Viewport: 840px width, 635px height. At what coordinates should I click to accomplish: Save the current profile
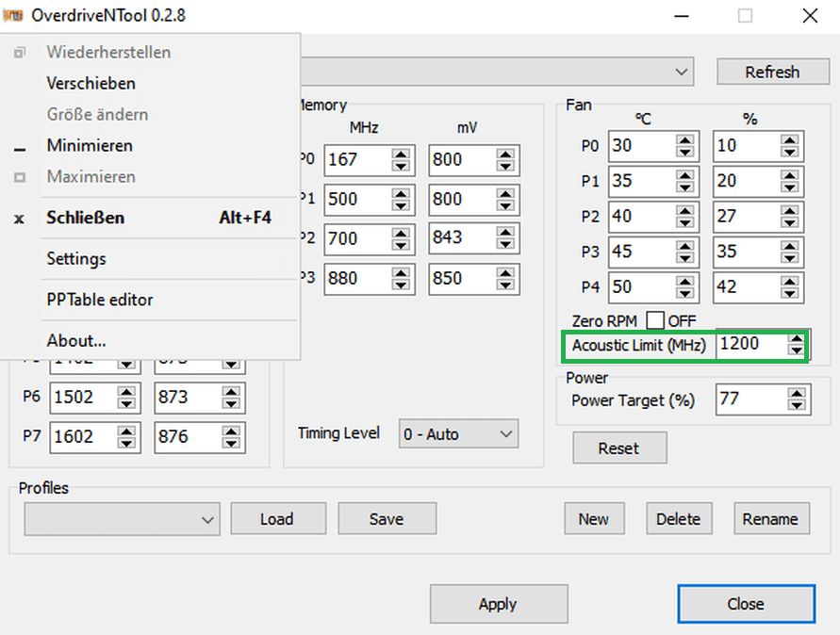tap(387, 519)
